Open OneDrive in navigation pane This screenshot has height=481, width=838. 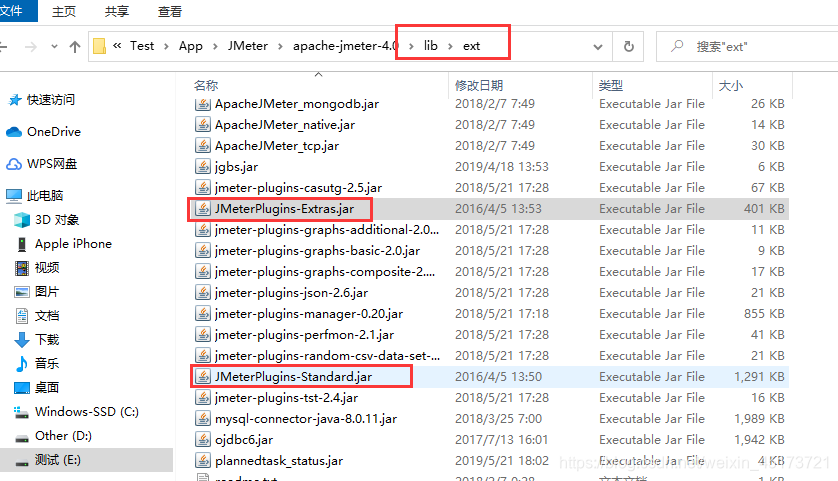click(x=54, y=131)
